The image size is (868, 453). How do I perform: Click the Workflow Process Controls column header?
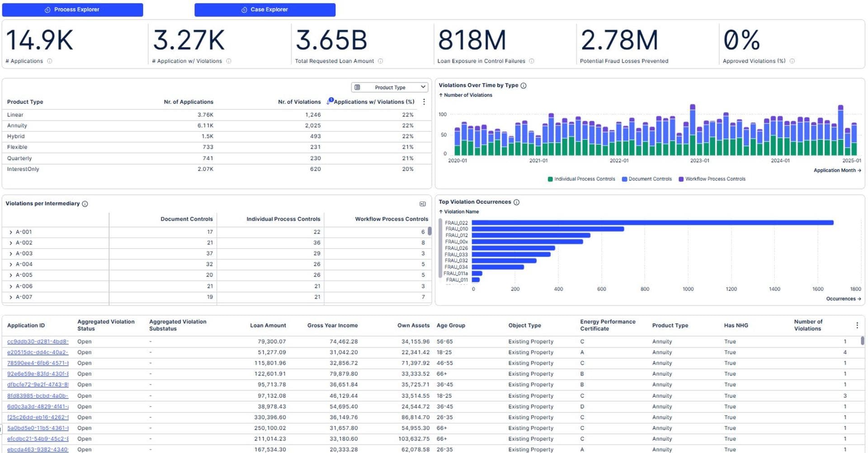click(x=392, y=219)
